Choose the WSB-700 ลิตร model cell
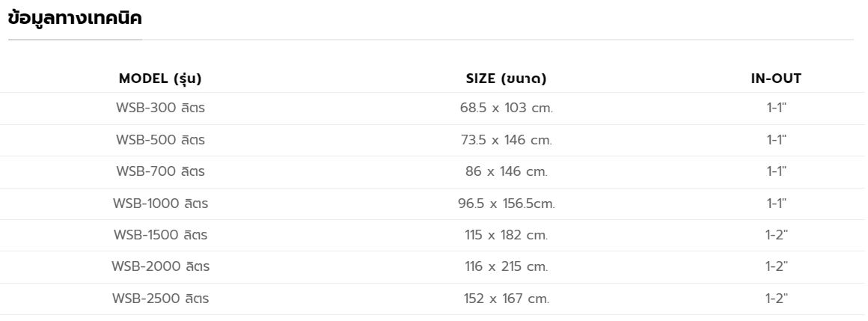 click(x=160, y=171)
